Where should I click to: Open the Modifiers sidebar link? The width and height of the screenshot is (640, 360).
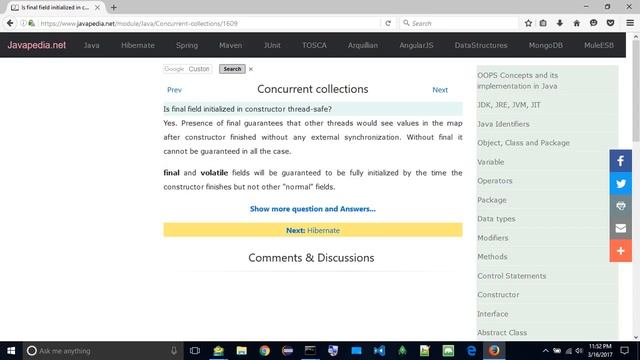tap(493, 238)
